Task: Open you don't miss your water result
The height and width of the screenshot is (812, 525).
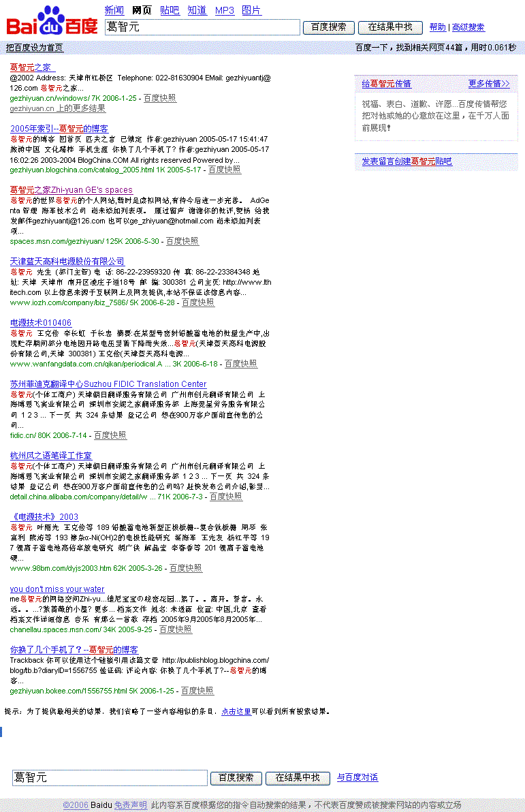Action: tap(57, 589)
